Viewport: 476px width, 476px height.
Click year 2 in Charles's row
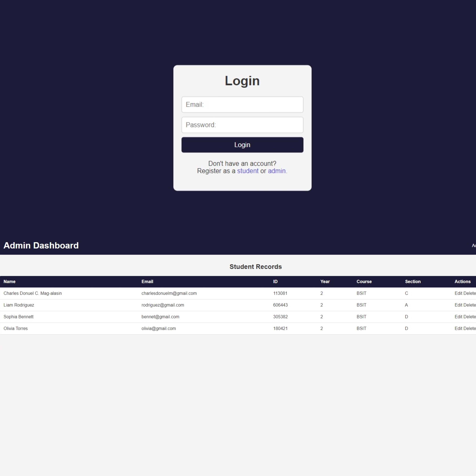point(322,293)
